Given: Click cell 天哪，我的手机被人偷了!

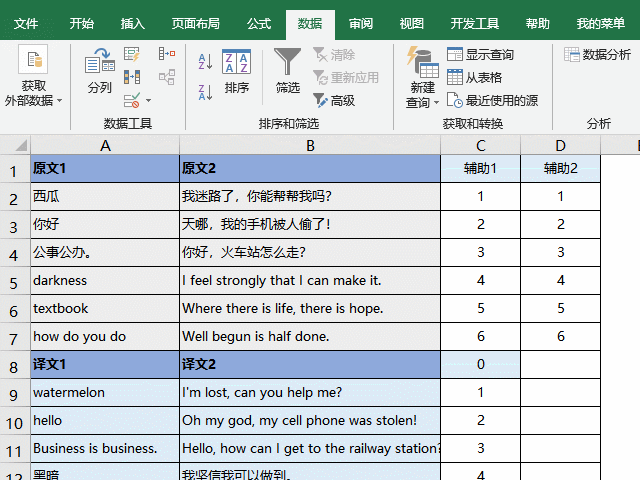Looking at the screenshot, I should 310,224.
